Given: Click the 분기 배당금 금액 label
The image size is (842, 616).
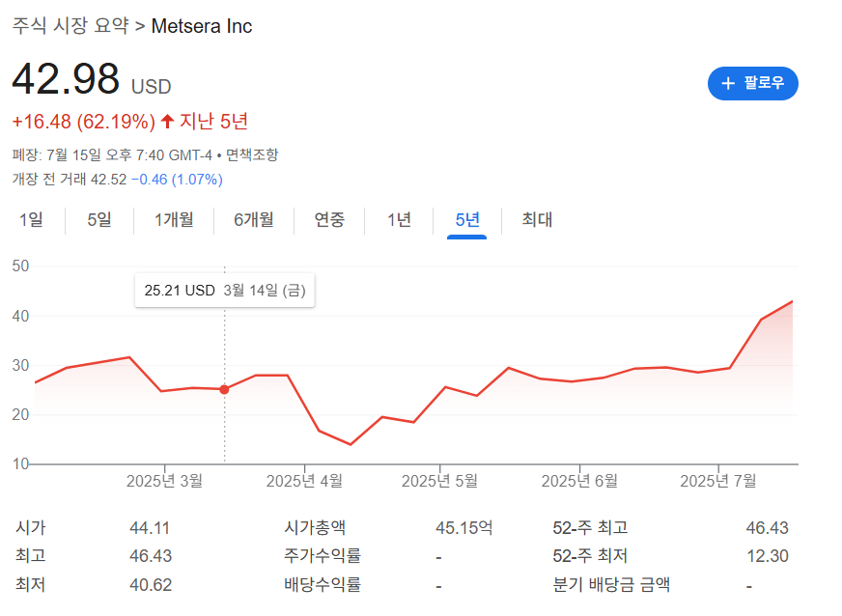Looking at the screenshot, I should pos(611,584).
